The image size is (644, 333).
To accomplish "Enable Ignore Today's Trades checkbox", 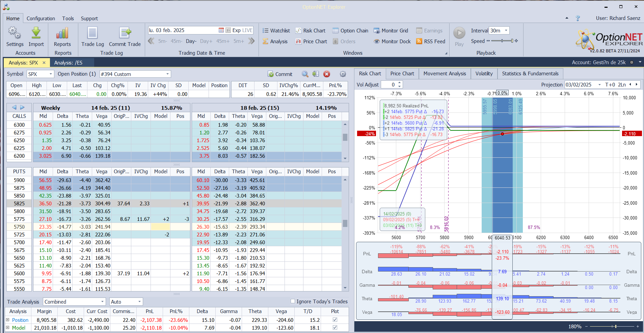I will (x=293, y=301).
